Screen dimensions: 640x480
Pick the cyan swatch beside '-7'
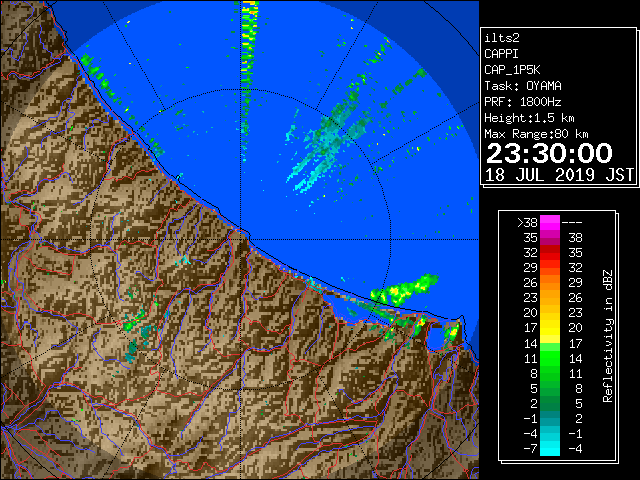click(x=550, y=448)
